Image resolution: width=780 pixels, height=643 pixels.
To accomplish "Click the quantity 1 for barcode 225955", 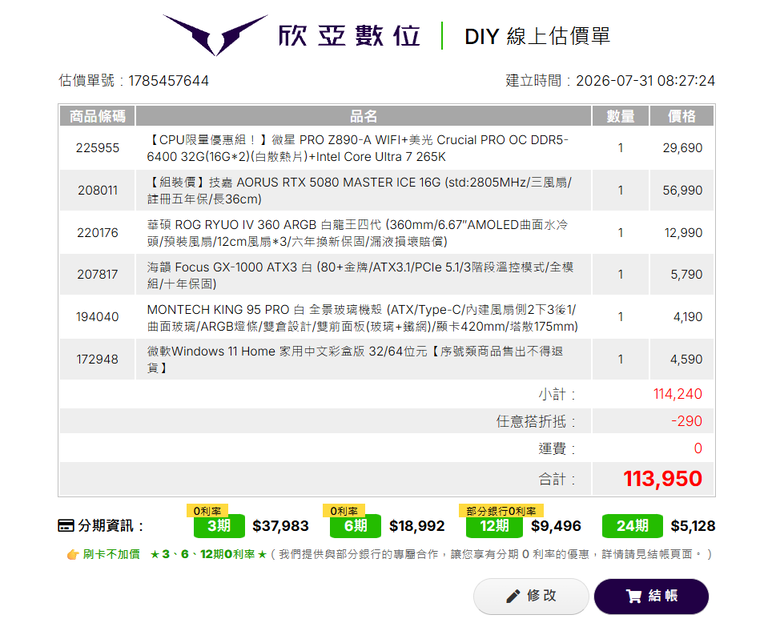I will [620, 148].
